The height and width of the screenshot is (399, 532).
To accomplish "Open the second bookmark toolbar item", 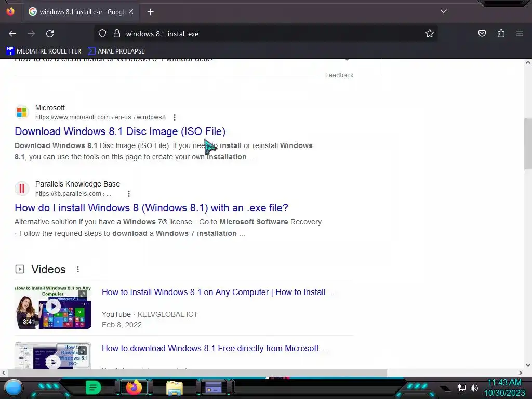I will (116, 51).
